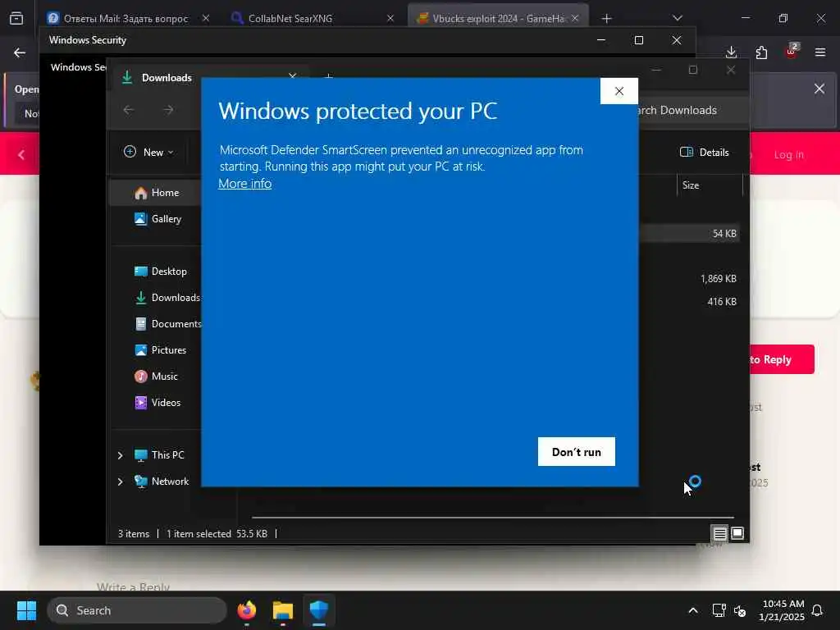Click the More info link in SmartScreen dialog
The image size is (840, 630).
point(244,184)
